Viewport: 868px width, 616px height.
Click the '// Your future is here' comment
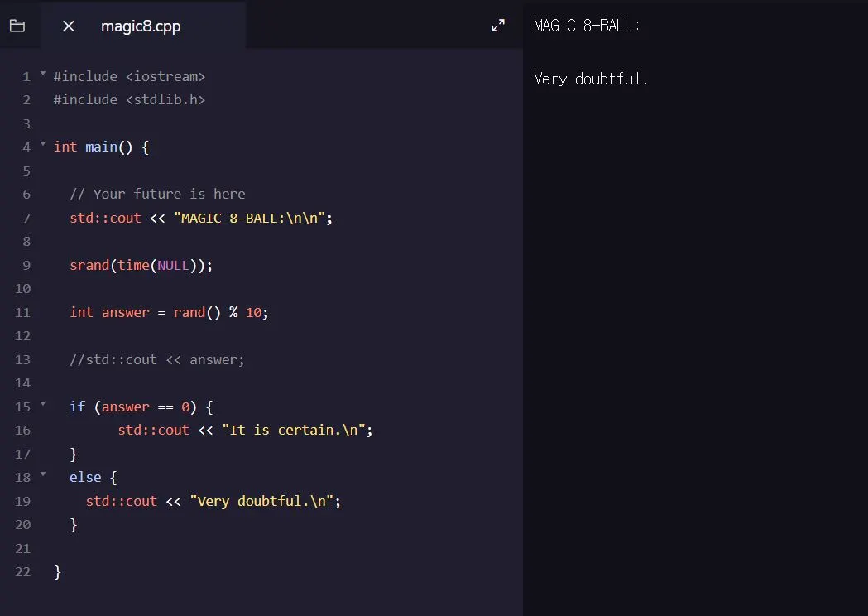[157, 194]
